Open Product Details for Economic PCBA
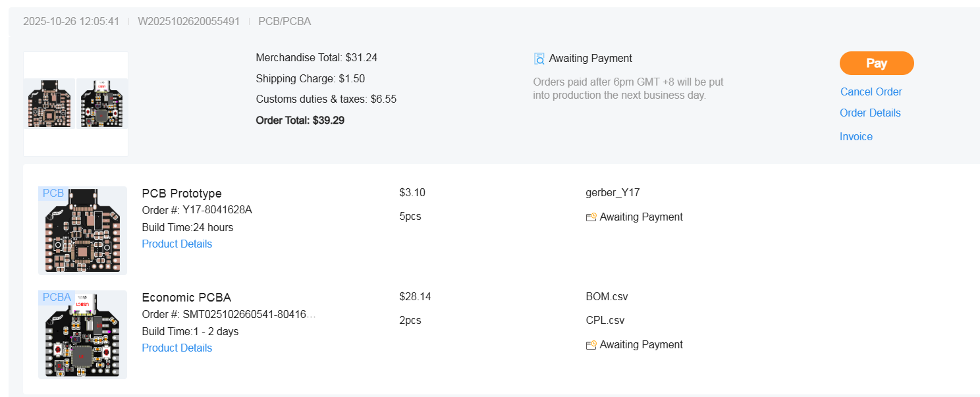Screen dimensions: 980x397 click(177, 348)
